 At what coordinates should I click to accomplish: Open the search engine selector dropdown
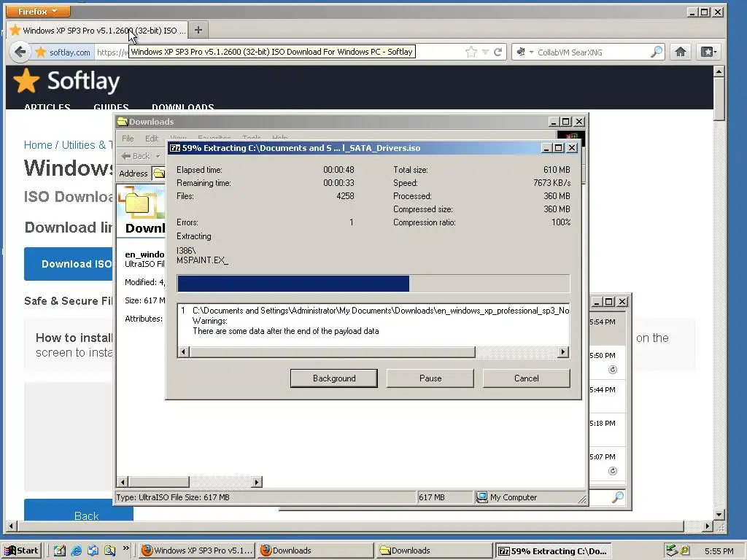[525, 52]
